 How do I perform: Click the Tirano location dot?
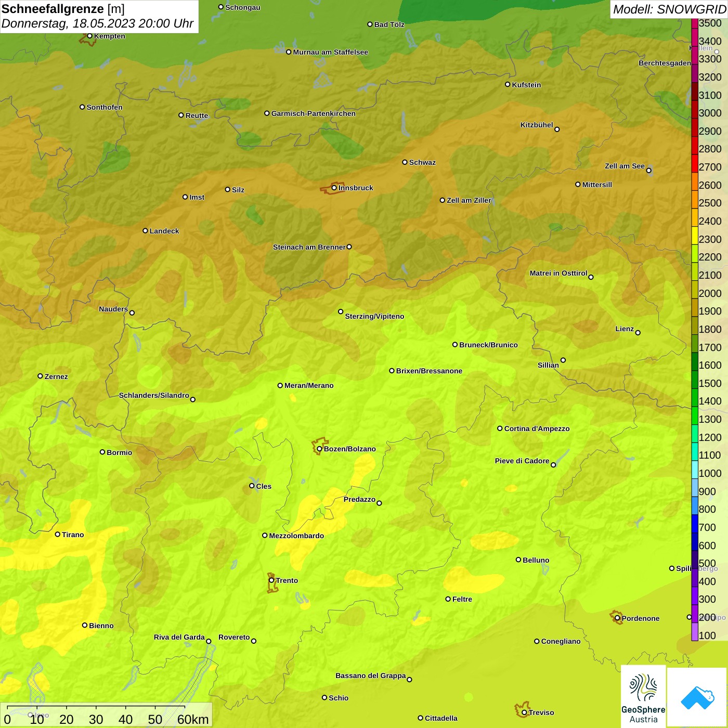pos(58,534)
